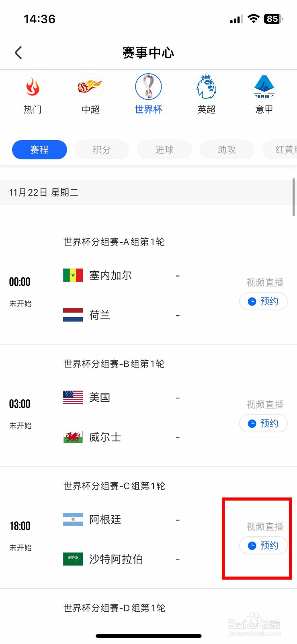
Task: Tap the back arrow icon
Action: [x=18, y=53]
